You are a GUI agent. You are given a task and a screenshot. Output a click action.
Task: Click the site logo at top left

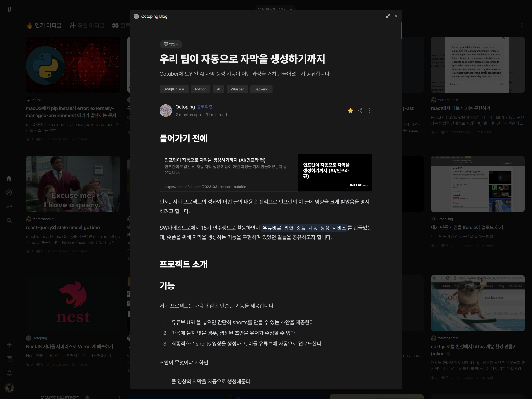click(9, 9)
